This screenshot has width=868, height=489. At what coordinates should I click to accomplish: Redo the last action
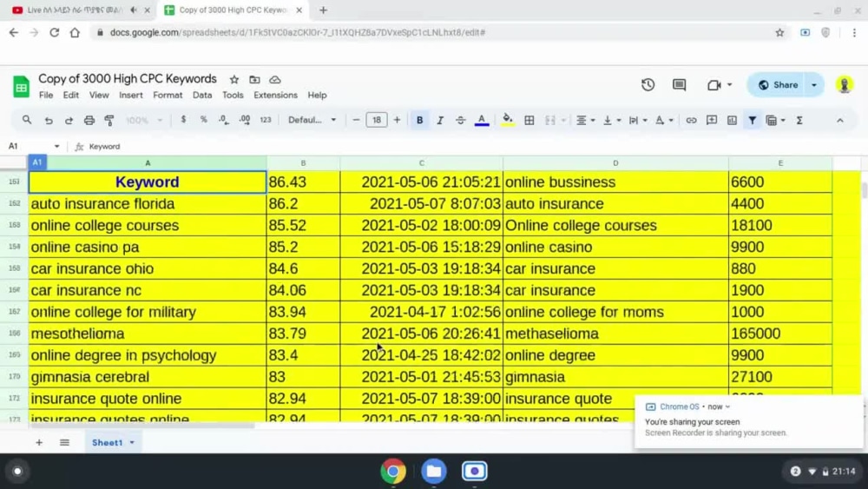69,120
